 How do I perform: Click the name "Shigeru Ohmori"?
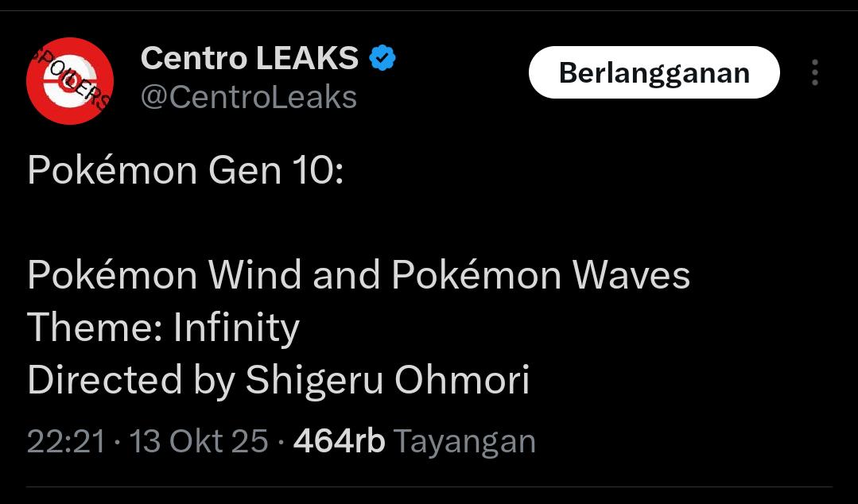click(x=387, y=380)
